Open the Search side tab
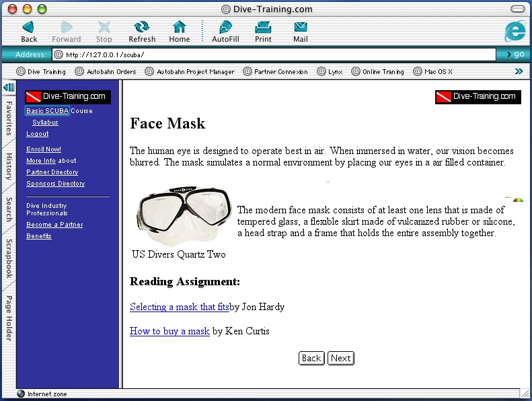 click(9, 209)
